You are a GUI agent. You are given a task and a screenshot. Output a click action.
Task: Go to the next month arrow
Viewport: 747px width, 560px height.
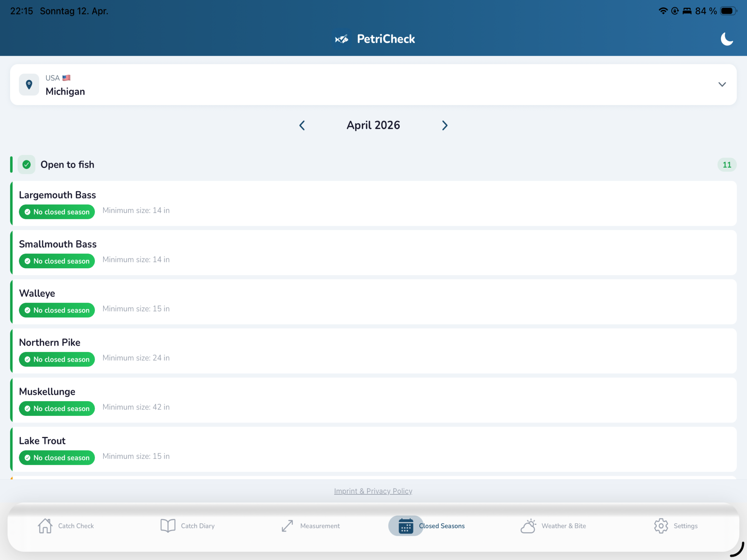click(x=445, y=125)
